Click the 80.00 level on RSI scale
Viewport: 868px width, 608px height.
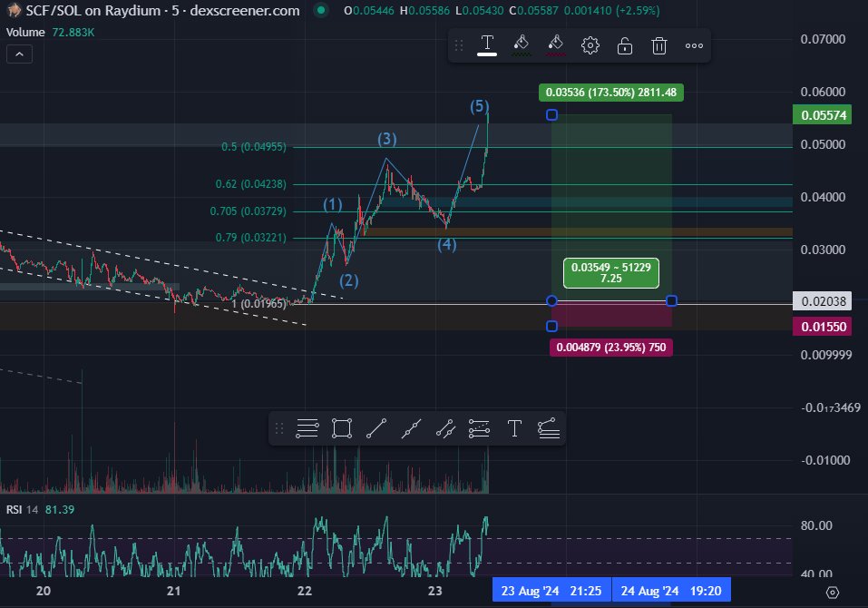point(816,525)
